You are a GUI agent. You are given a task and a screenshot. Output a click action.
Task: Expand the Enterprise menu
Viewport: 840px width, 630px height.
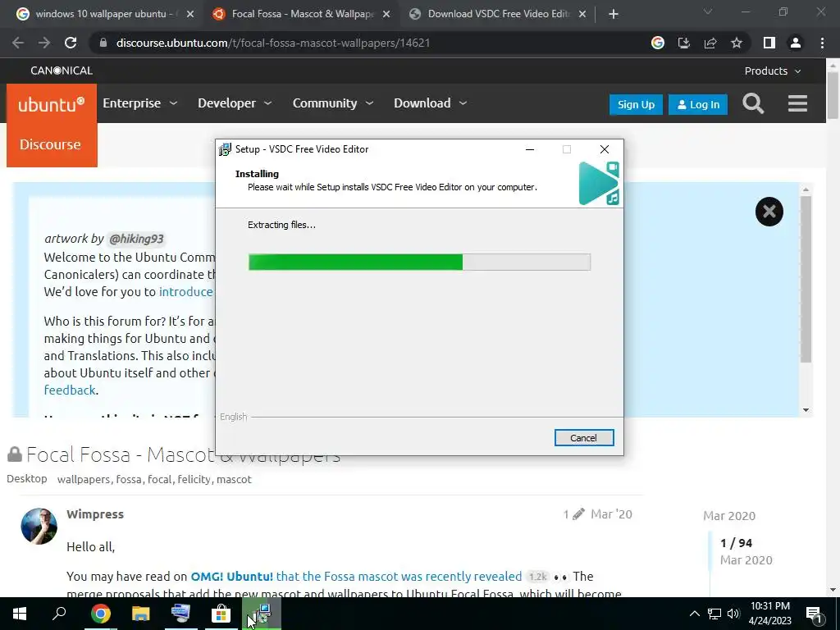tap(139, 103)
